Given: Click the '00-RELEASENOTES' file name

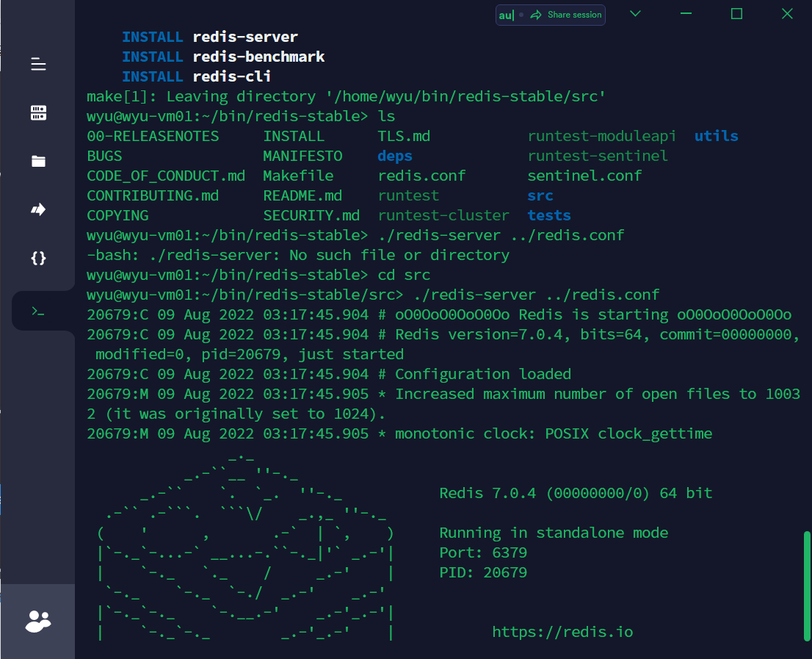Looking at the screenshot, I should click(153, 136).
